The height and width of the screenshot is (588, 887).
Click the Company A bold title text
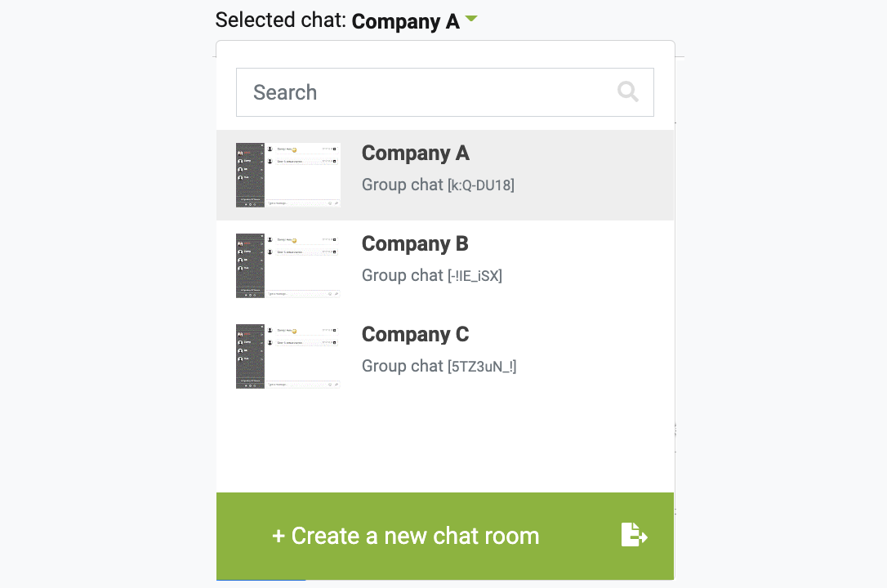[x=415, y=154]
